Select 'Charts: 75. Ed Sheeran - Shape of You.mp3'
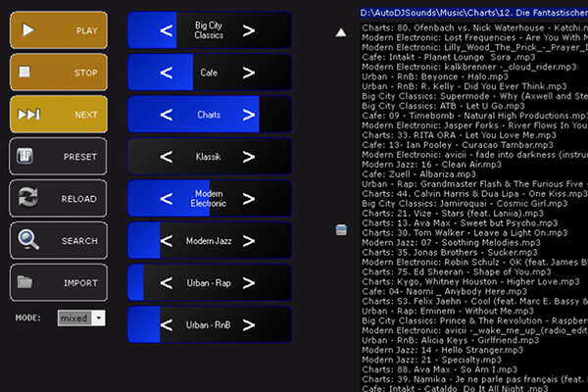Image resolution: width=588 pixels, height=392 pixels. point(457,271)
